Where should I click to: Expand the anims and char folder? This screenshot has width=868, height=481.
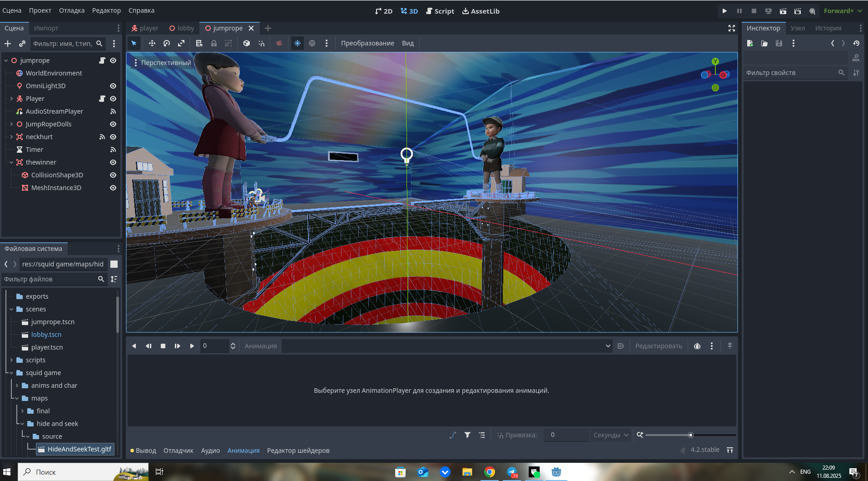tap(17, 386)
